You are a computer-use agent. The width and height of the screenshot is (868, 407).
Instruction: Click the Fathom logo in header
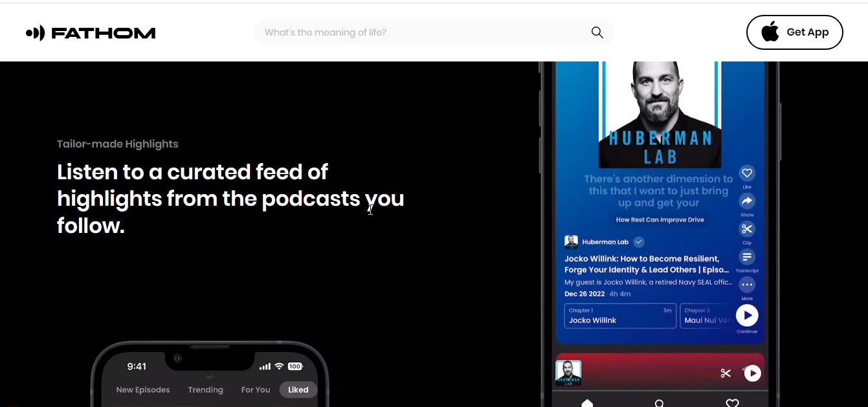click(91, 32)
